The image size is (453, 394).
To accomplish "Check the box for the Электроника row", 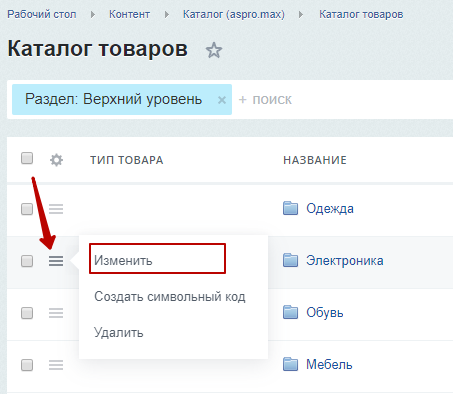I will pyautogui.click(x=27, y=261).
